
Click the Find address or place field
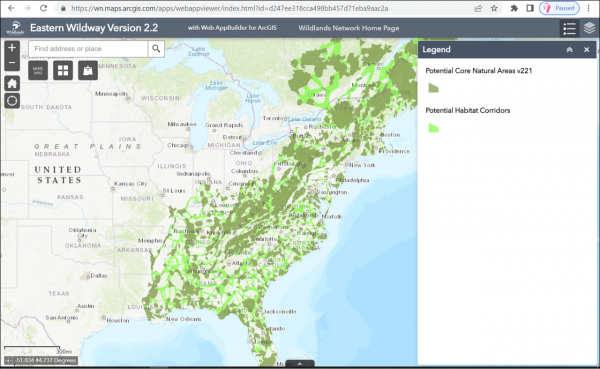tap(88, 49)
